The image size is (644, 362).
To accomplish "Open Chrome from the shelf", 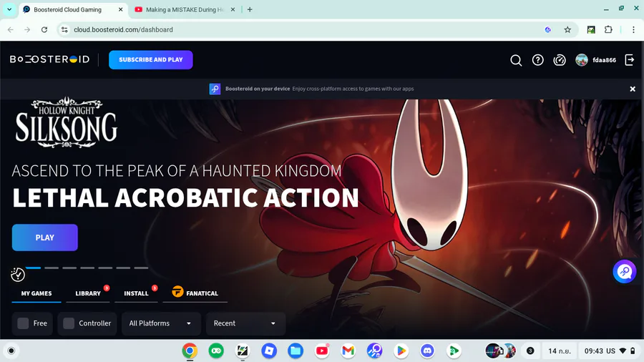I will click(190, 351).
